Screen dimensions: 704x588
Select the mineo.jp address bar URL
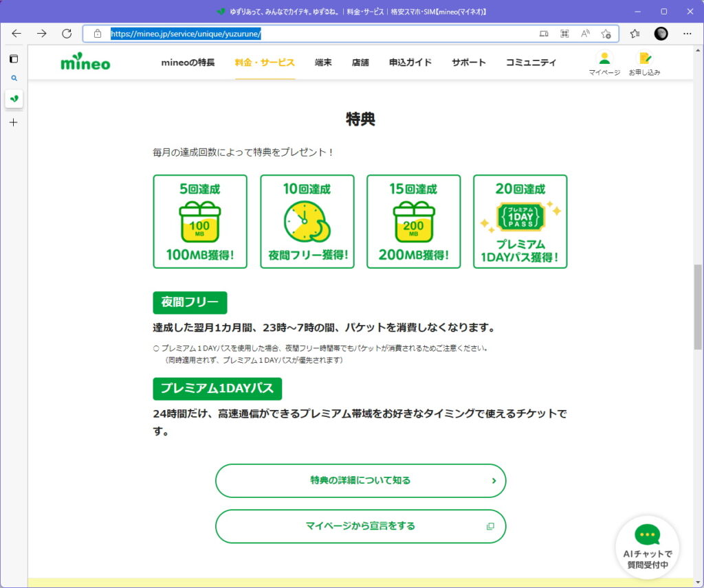[186, 34]
